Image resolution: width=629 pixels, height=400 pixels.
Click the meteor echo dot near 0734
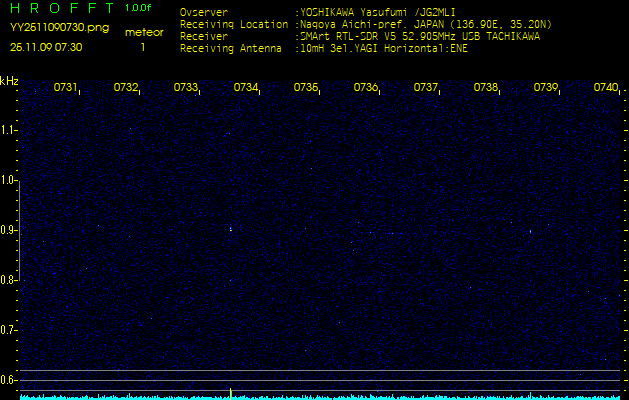pos(231,228)
